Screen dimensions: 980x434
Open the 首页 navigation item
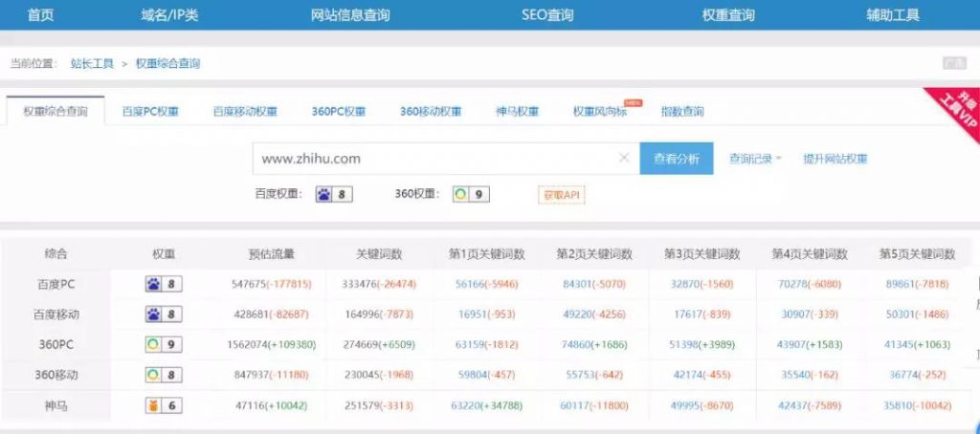tap(40, 15)
